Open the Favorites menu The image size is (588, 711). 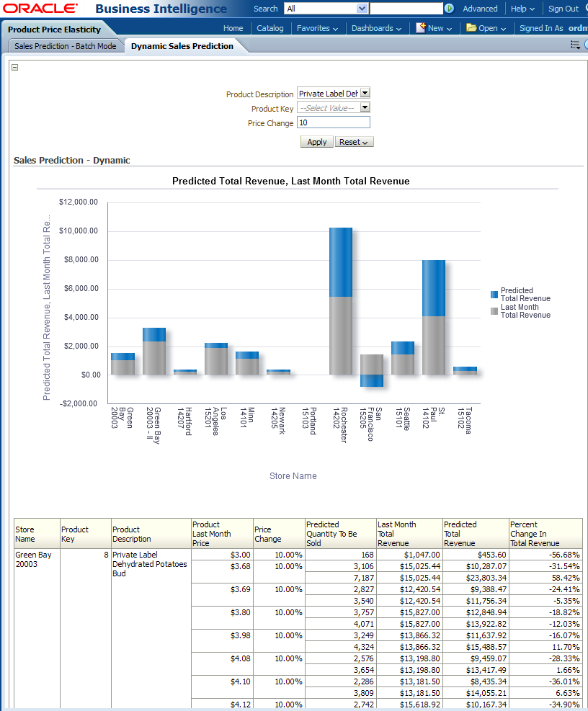pyautogui.click(x=317, y=28)
